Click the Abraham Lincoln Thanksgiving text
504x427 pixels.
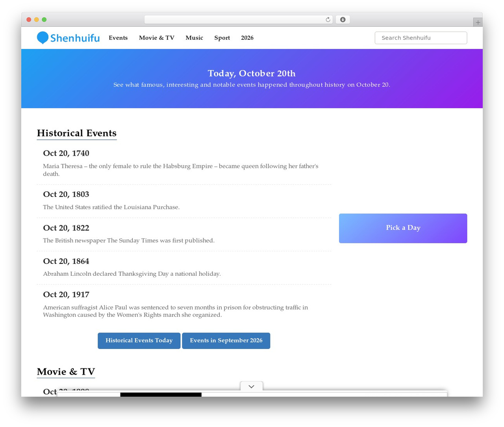[x=132, y=274]
